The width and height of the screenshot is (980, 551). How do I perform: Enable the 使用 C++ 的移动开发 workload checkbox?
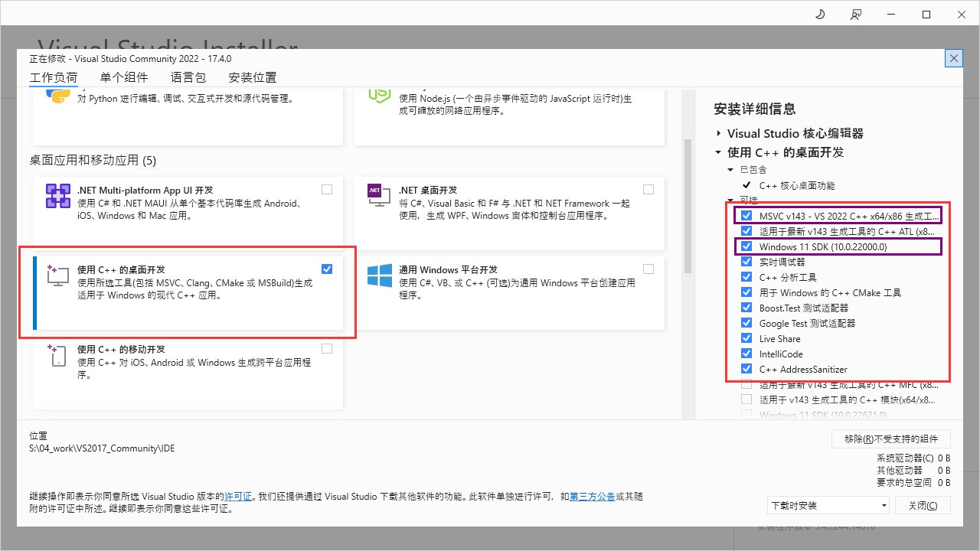coord(327,348)
